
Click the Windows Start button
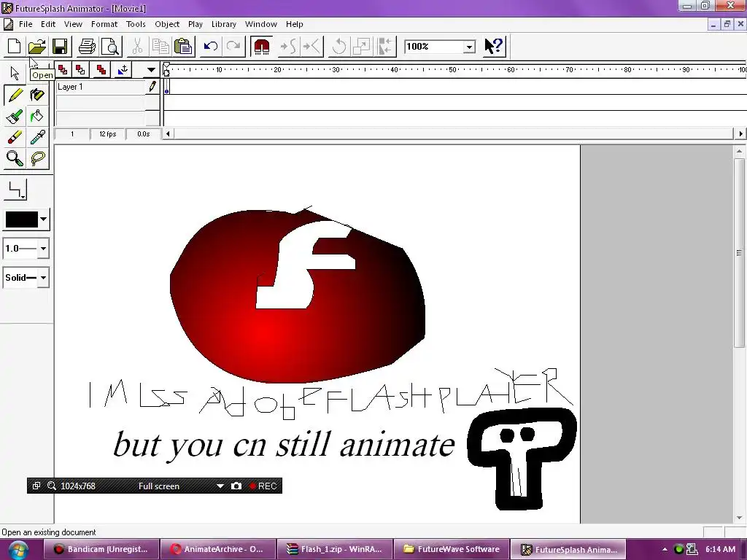tap(18, 550)
